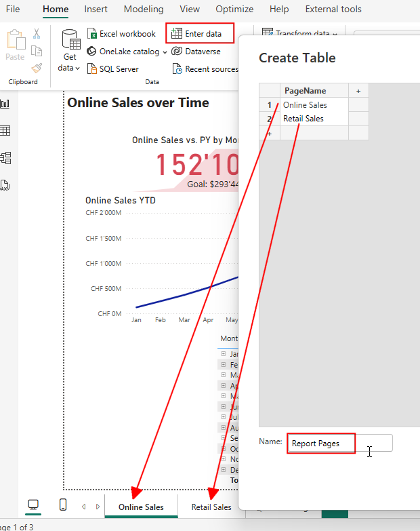The height and width of the screenshot is (531, 420).
Task: Click the Get data database icon
Action: point(71,39)
